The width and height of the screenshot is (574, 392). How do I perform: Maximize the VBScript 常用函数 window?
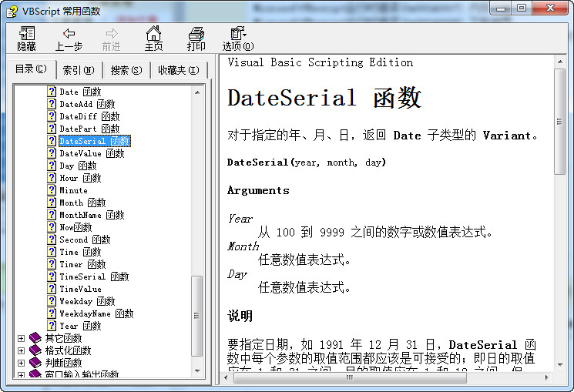coord(522,8)
